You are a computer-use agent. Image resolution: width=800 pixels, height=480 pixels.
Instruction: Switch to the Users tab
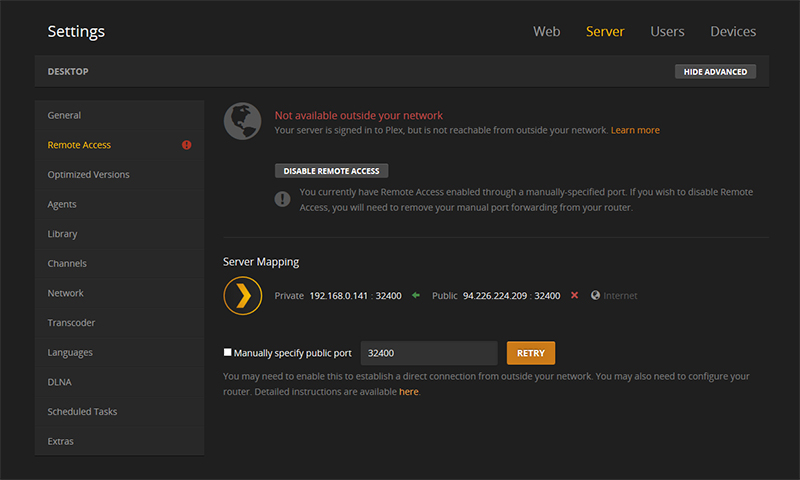667,32
